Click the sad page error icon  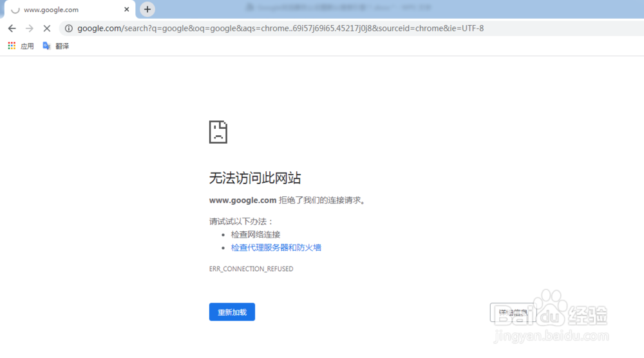point(218,132)
